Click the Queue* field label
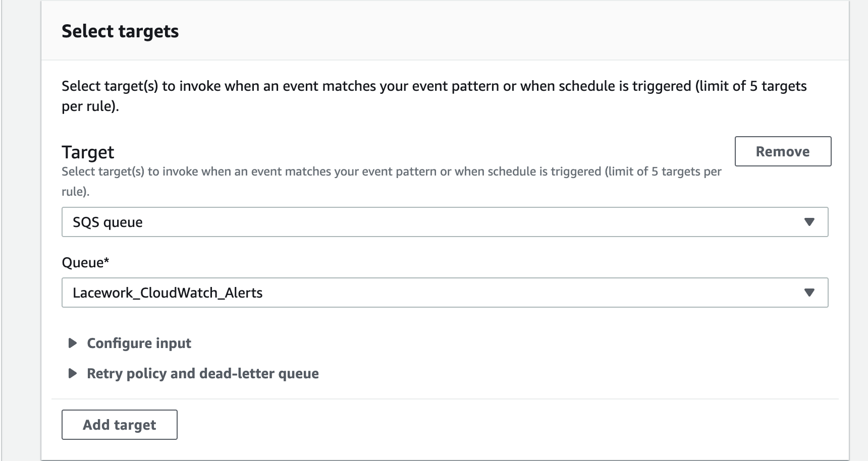868x461 pixels. click(x=86, y=262)
